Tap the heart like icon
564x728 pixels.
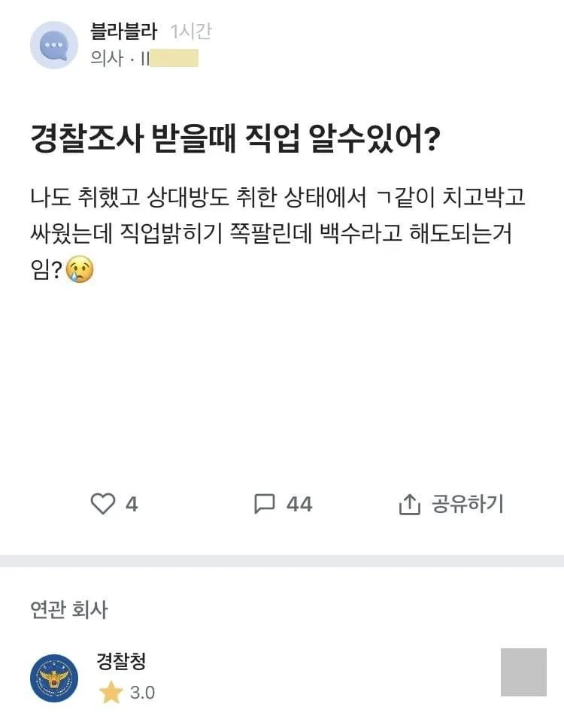[102, 504]
